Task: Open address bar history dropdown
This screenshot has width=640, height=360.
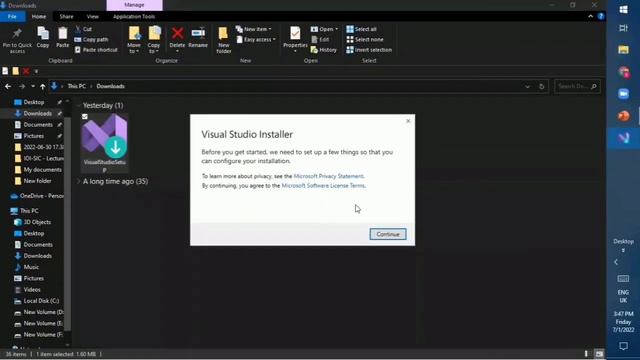Action: point(527,87)
